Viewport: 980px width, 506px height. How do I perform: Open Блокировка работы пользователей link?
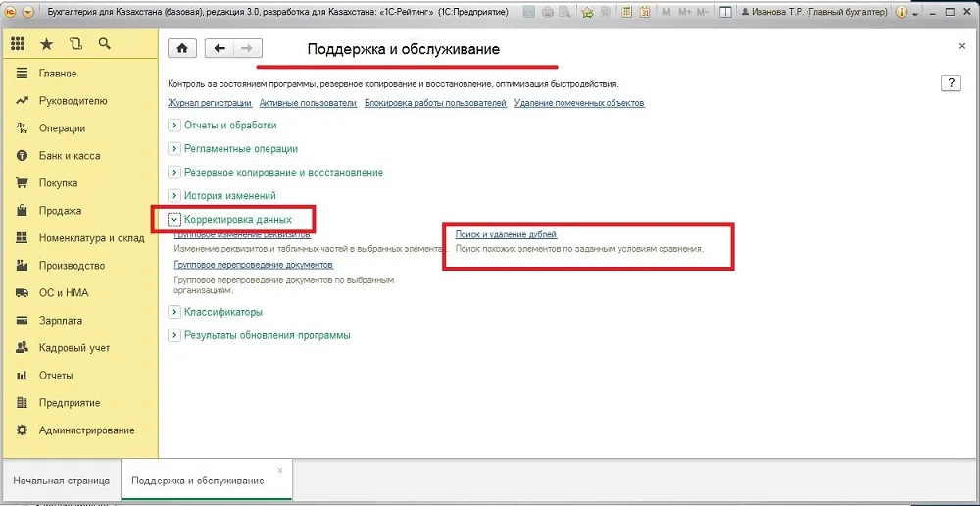tap(435, 103)
